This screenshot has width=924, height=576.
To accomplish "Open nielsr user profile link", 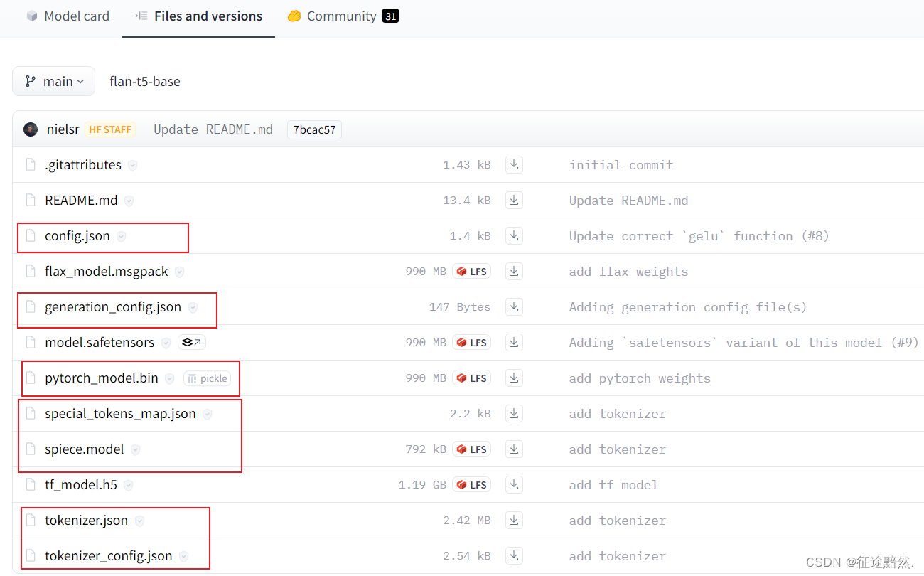I will 63,129.
